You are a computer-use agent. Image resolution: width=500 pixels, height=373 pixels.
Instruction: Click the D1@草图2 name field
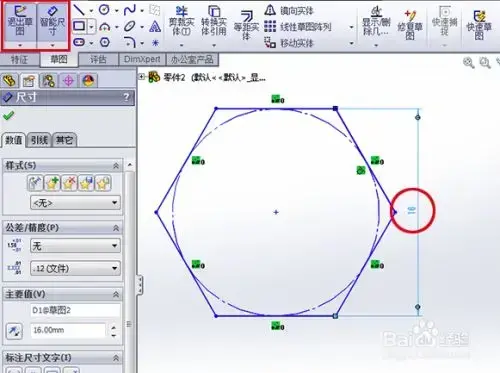[x=75, y=310]
